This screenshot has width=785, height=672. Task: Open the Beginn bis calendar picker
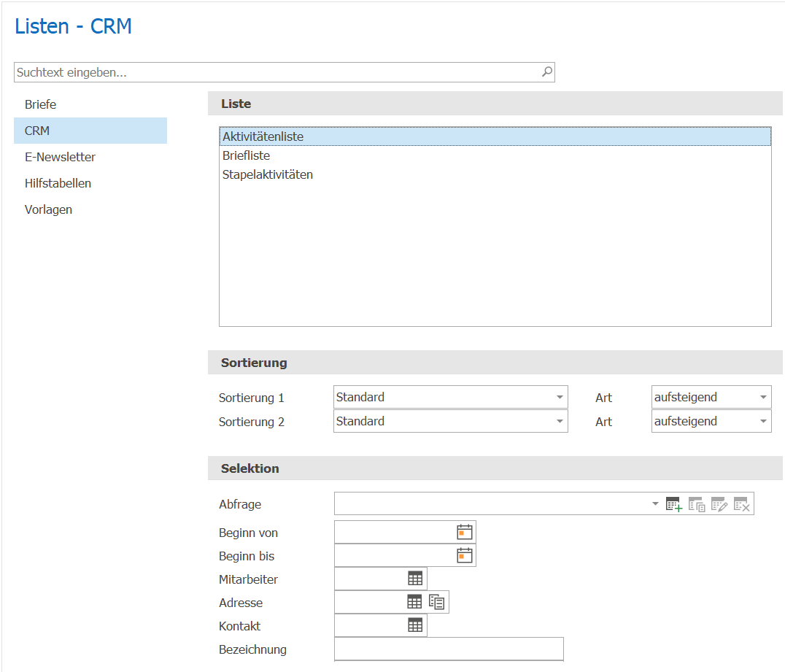(465, 555)
